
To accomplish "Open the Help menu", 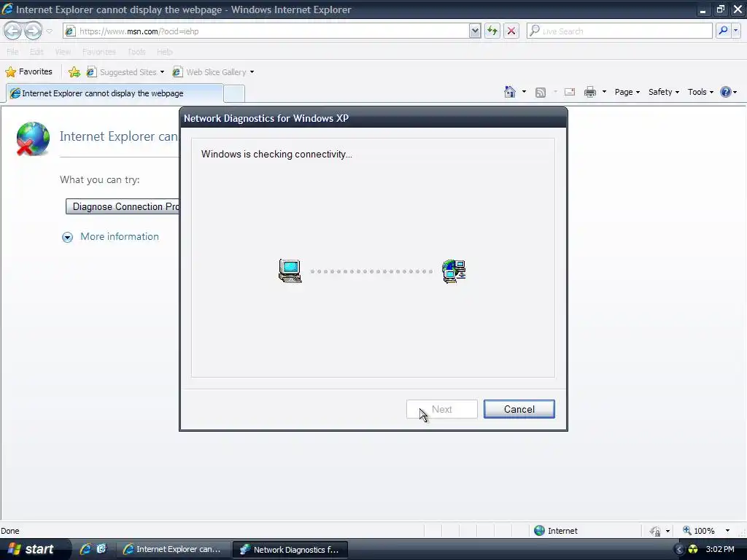I will click(164, 52).
